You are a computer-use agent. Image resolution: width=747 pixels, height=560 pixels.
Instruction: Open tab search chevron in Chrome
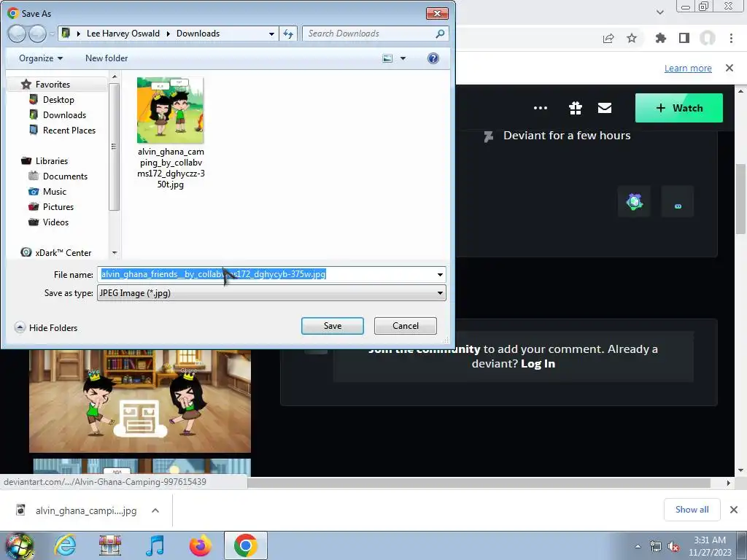(659, 12)
